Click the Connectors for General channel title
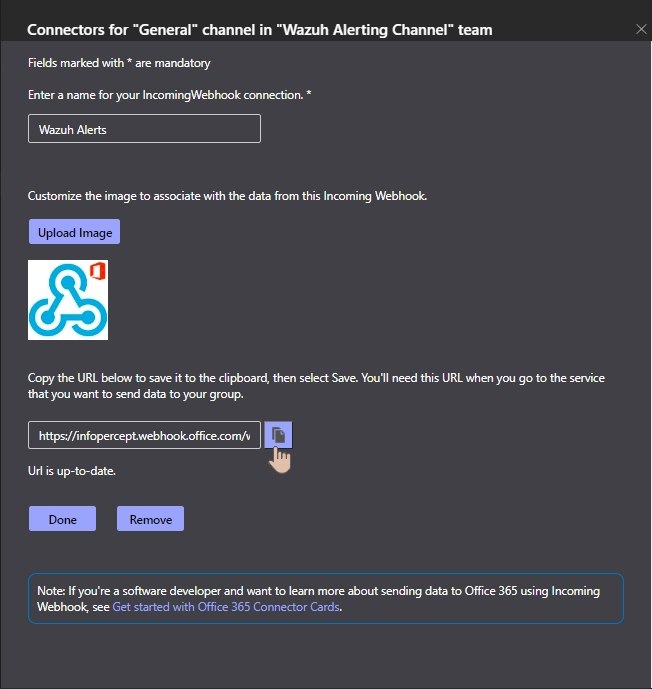 (x=260, y=30)
